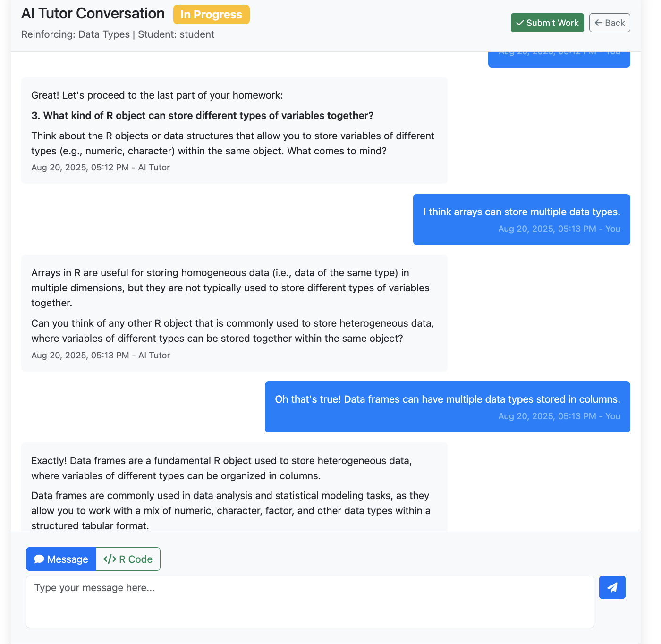
Task: Select the Message tab with chat bubble
Action: (61, 559)
